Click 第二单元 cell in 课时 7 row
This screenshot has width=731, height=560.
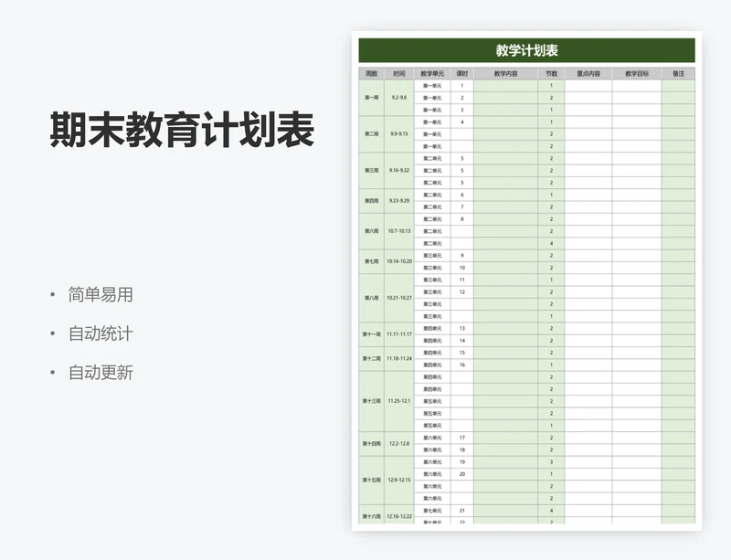pos(432,207)
